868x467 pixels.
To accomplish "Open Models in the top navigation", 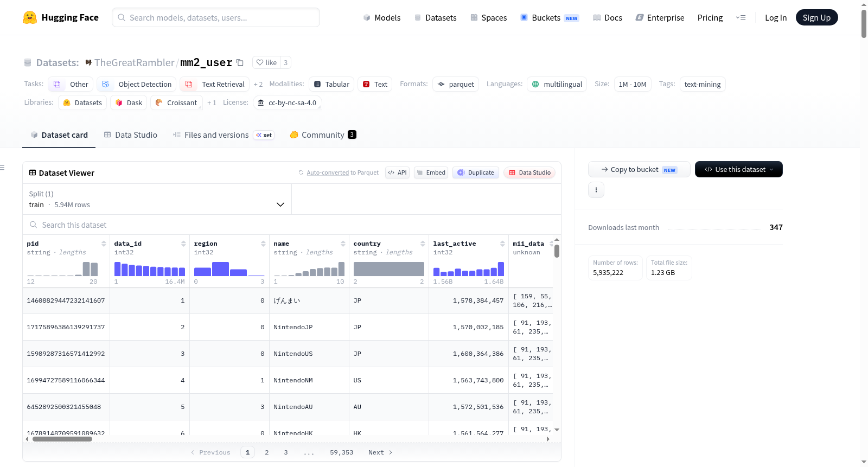I will (x=382, y=17).
